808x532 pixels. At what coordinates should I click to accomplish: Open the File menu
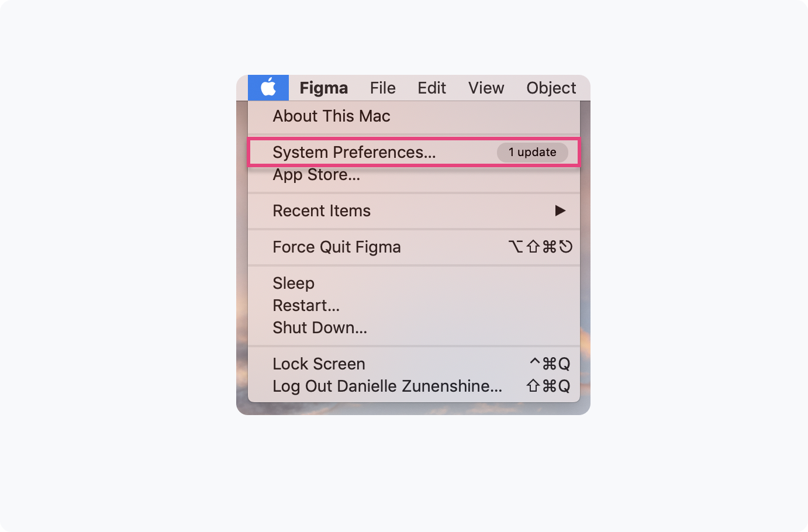tap(382, 88)
